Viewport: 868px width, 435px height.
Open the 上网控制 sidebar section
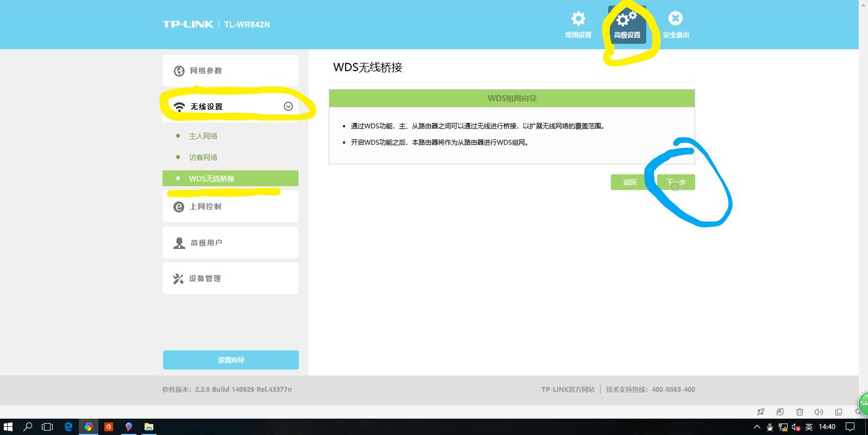point(230,207)
